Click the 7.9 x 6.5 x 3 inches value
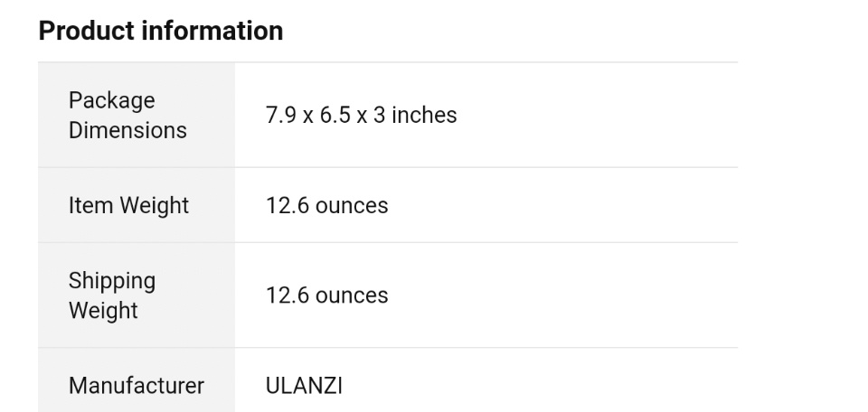This screenshot has width=868, height=412. coord(361,115)
